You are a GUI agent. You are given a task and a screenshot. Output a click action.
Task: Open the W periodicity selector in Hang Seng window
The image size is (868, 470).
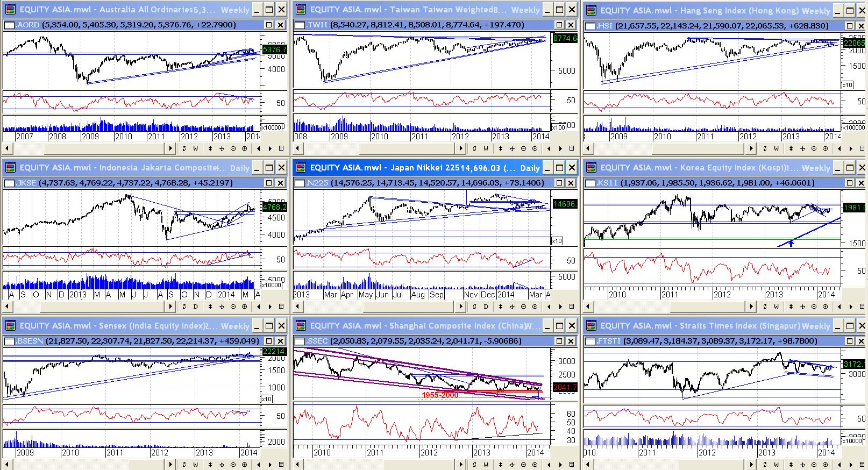[776, 148]
